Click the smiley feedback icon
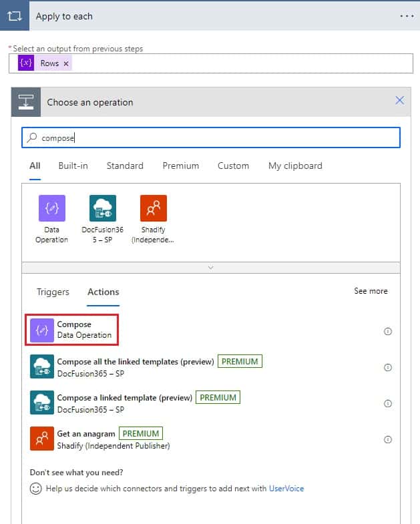This screenshot has height=524, width=420. [36, 489]
